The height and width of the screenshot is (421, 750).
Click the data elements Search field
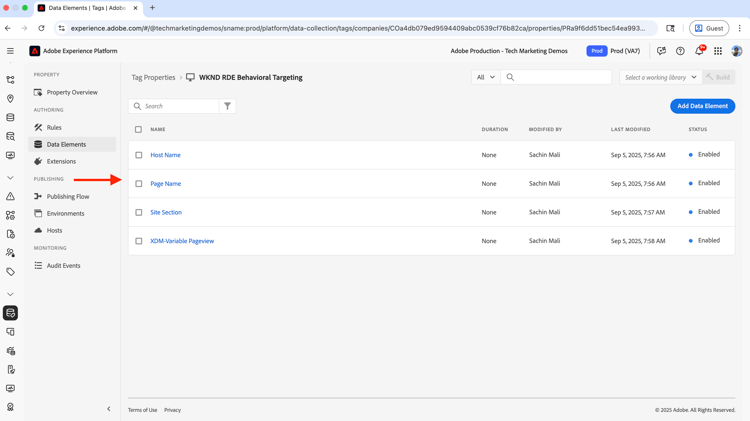point(178,106)
